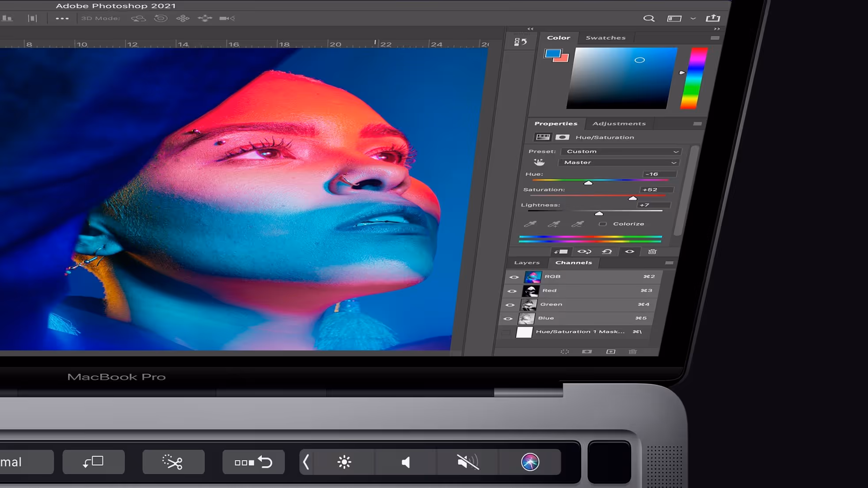The image size is (868, 488).
Task: Click the search magnifier icon
Action: (648, 19)
